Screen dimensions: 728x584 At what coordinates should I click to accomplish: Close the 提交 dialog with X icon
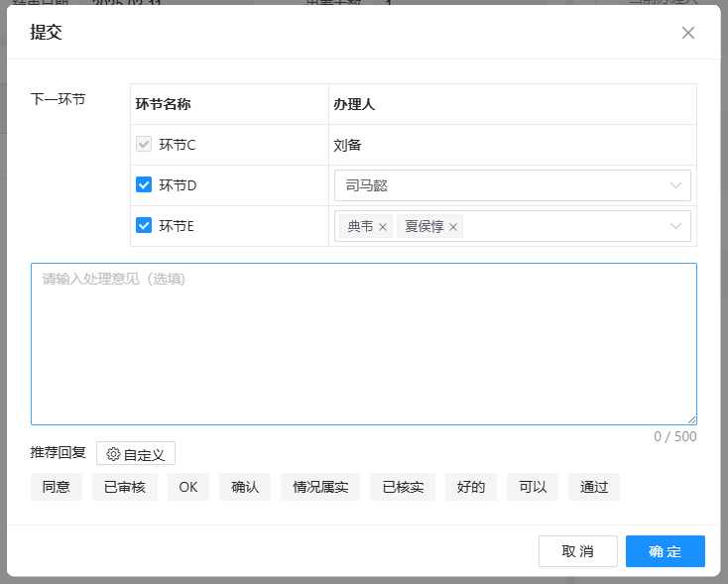[x=688, y=33]
